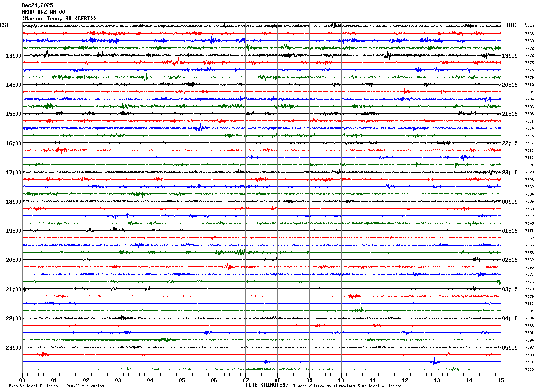This screenshot has width=536, height=392.
Task: Click the 14:00 CST time label
Action: (x=14, y=85)
